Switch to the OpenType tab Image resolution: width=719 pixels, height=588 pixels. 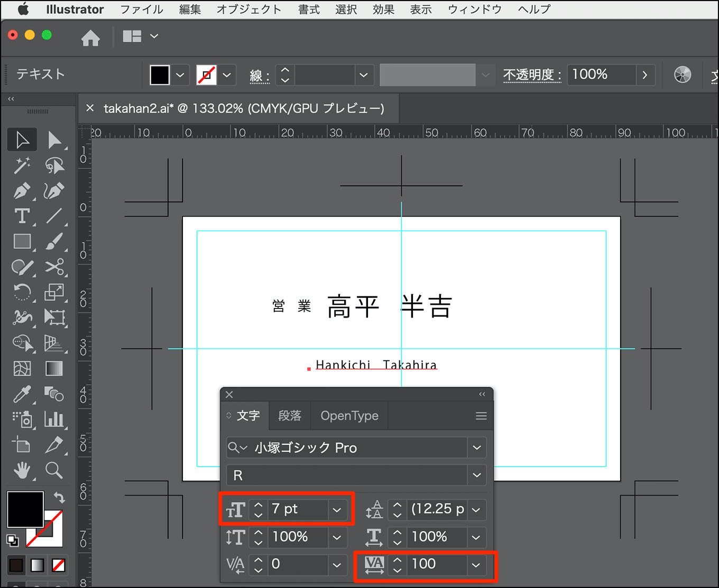tap(349, 416)
